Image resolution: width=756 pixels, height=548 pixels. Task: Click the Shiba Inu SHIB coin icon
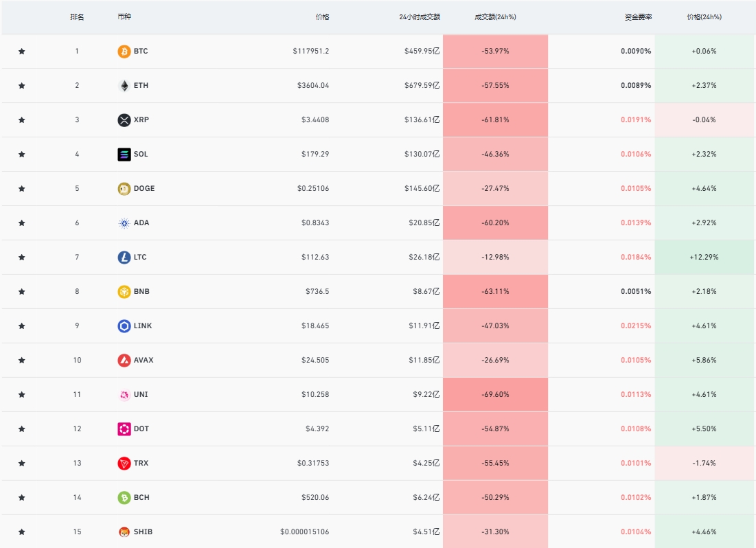pyautogui.click(x=124, y=532)
